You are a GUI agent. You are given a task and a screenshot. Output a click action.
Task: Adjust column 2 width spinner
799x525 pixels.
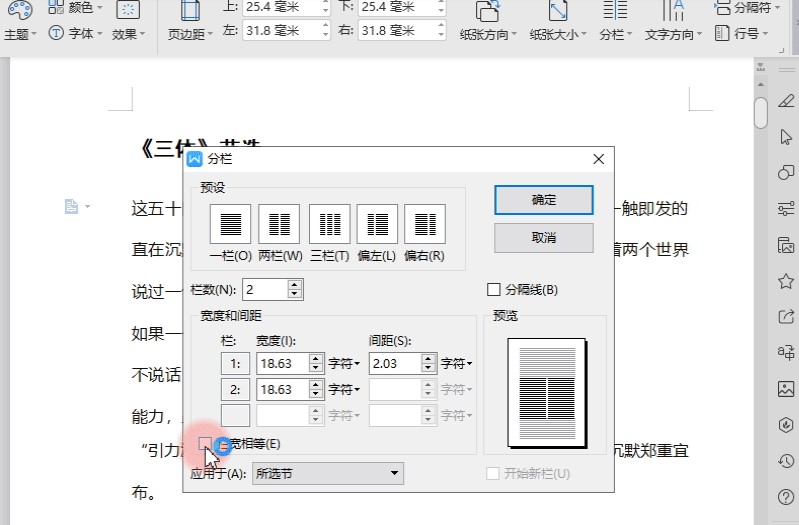[x=316, y=389]
